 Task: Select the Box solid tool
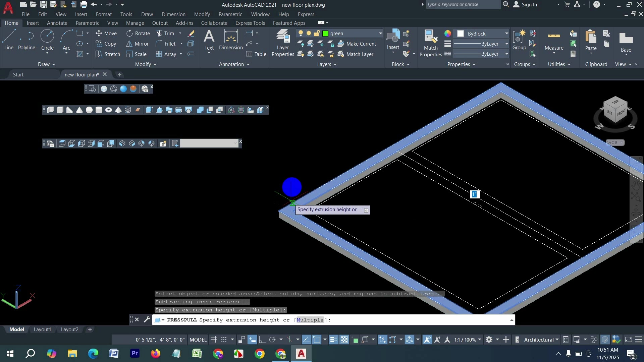point(60,110)
